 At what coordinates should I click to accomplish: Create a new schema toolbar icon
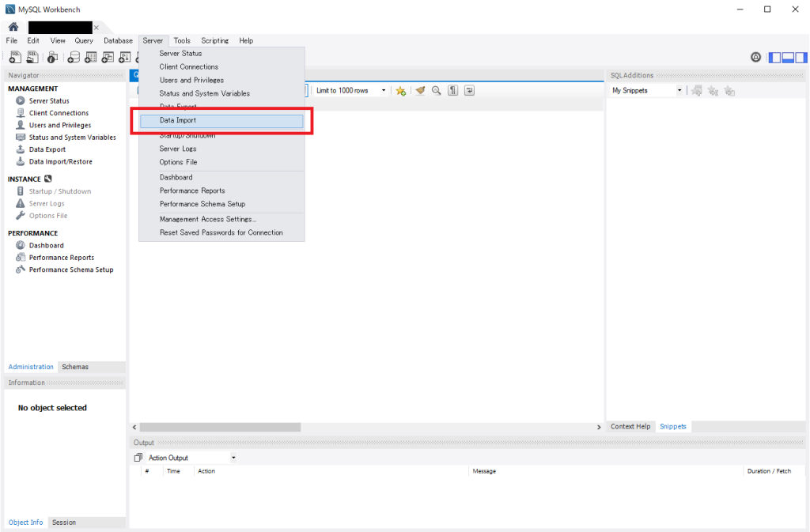tap(74, 56)
